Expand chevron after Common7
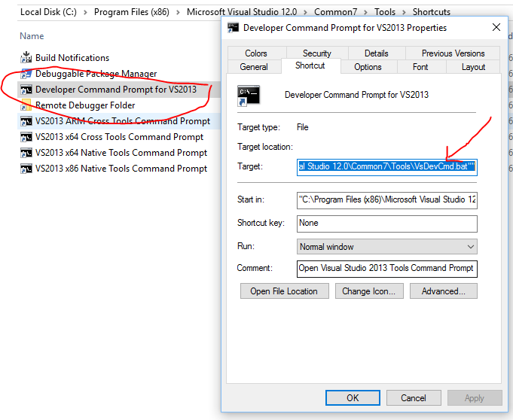 (x=366, y=13)
